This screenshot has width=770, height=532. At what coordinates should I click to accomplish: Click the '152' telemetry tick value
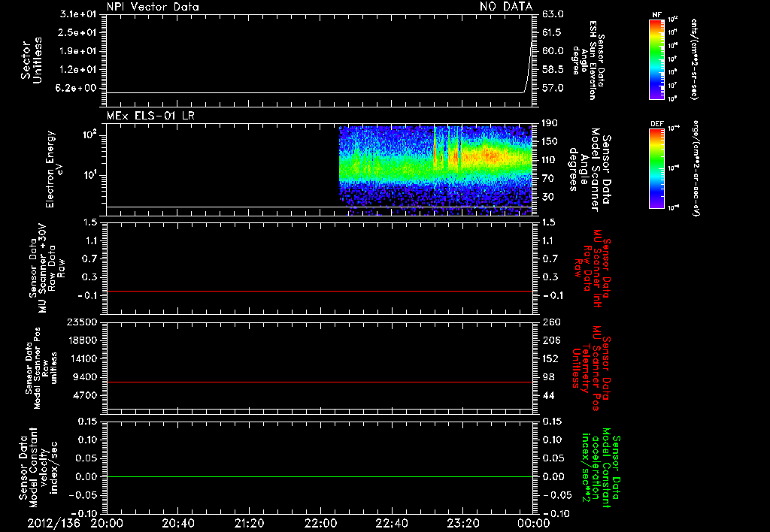[551, 358]
